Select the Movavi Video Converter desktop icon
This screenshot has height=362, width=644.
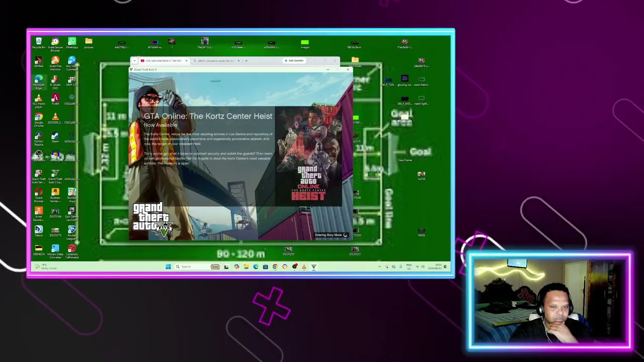pos(55,252)
